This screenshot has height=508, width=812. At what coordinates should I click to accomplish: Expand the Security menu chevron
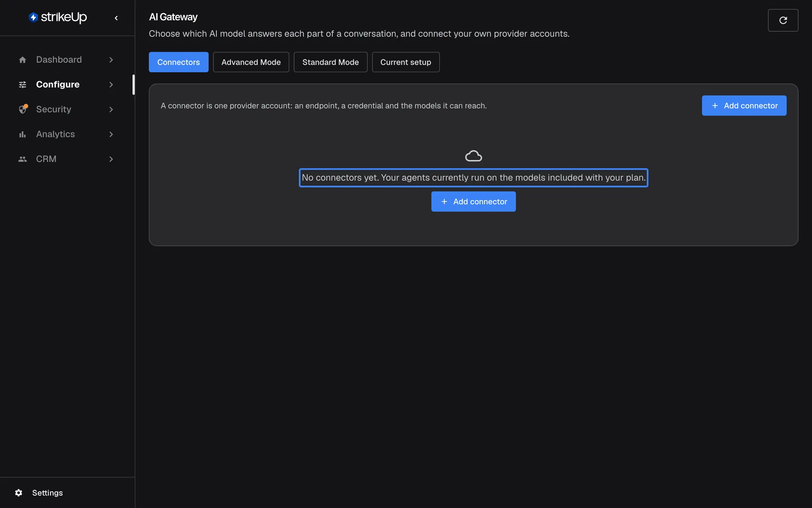click(111, 109)
